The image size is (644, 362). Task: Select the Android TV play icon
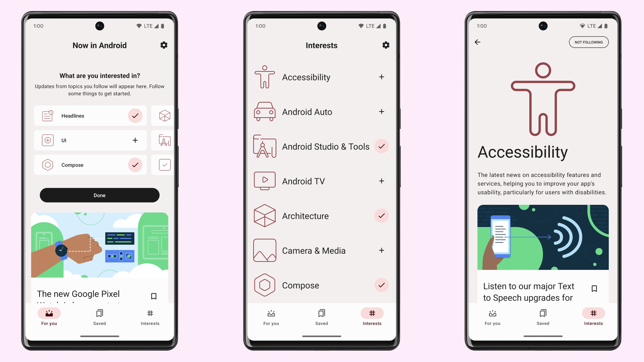[265, 181]
